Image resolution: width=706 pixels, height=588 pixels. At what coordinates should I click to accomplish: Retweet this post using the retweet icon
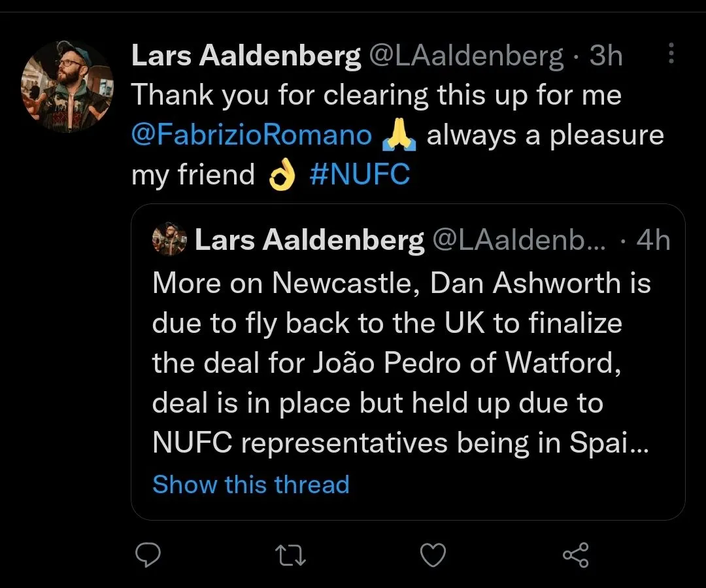click(292, 555)
